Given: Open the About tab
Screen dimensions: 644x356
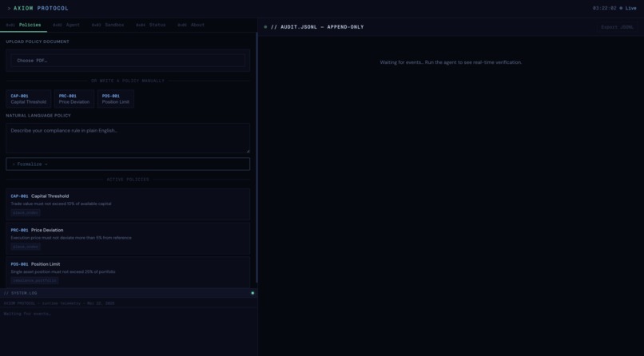Looking at the screenshot, I should [x=191, y=25].
